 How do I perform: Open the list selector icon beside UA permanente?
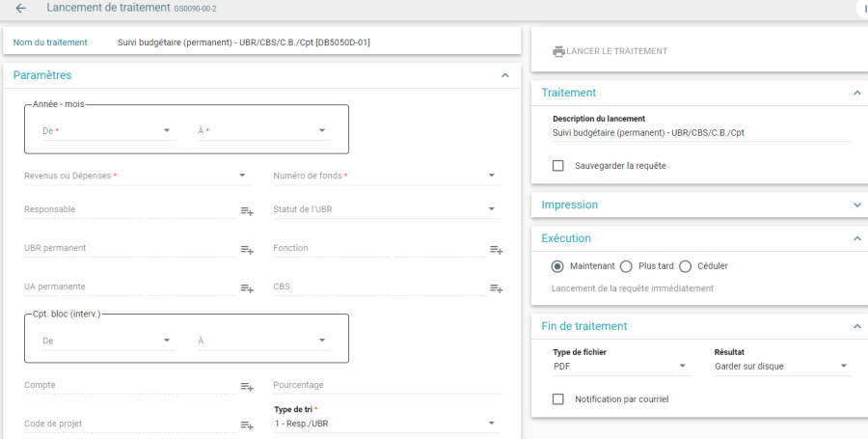247,288
